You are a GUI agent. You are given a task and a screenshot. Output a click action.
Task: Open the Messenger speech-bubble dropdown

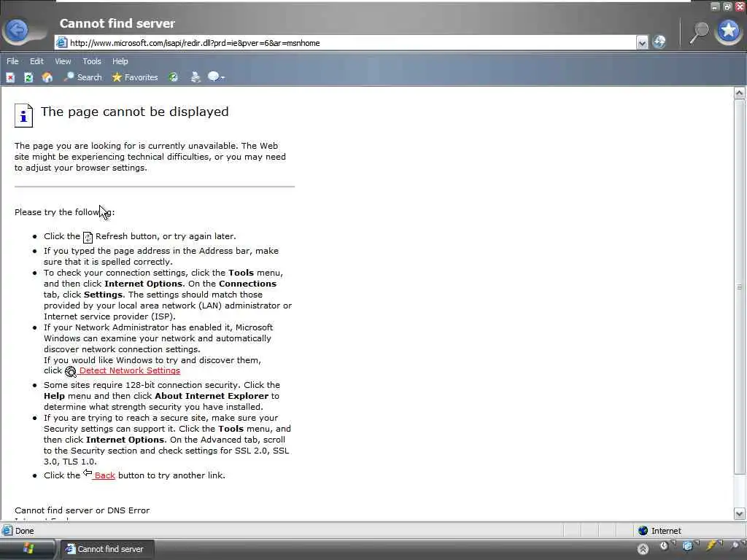point(216,77)
